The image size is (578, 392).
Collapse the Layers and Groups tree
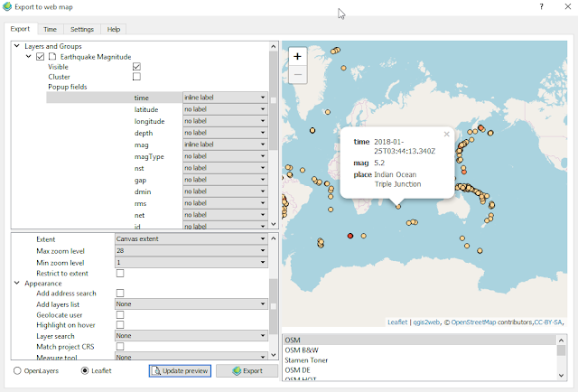tap(17, 46)
